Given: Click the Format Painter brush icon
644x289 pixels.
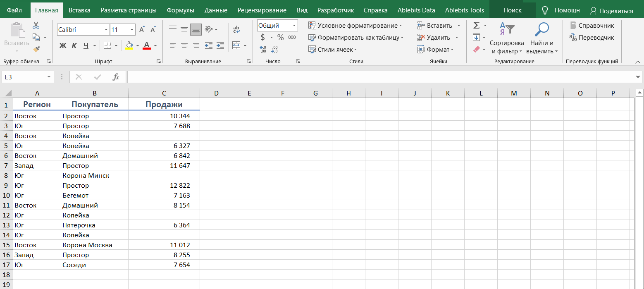Looking at the screenshot, I should point(36,49).
